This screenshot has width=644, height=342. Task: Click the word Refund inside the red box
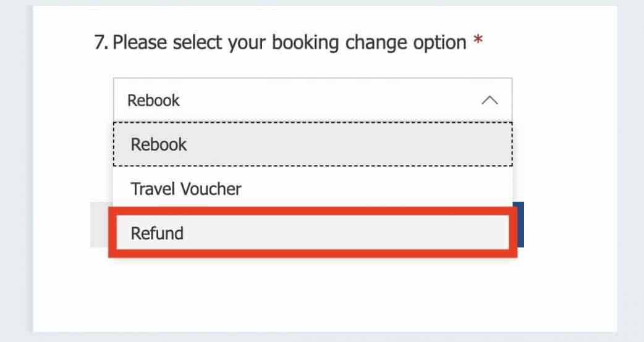157,233
